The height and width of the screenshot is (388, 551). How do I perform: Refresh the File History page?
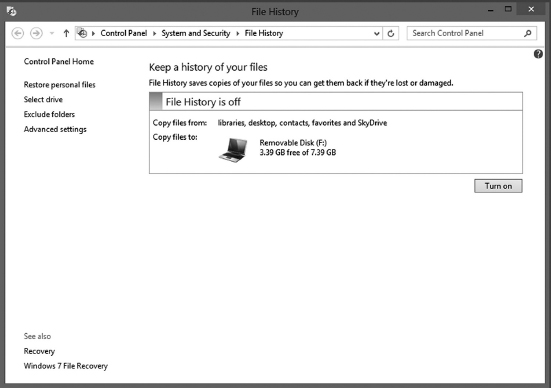click(x=391, y=33)
